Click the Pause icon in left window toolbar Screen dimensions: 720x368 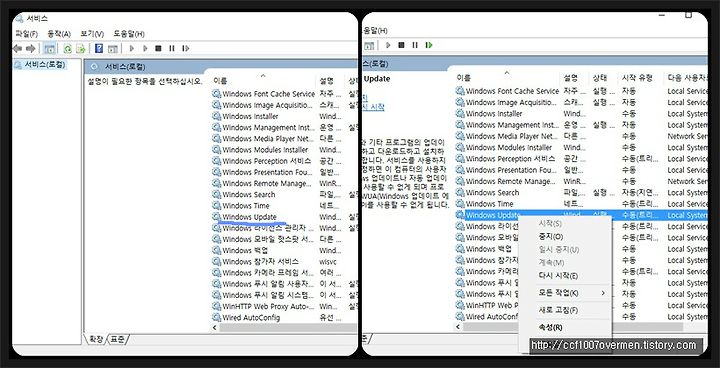(172, 48)
